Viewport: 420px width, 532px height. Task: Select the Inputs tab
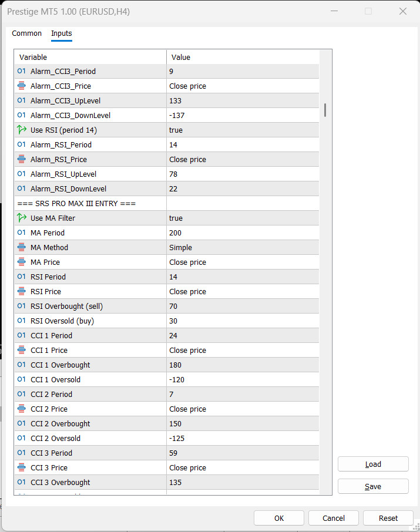(x=62, y=33)
